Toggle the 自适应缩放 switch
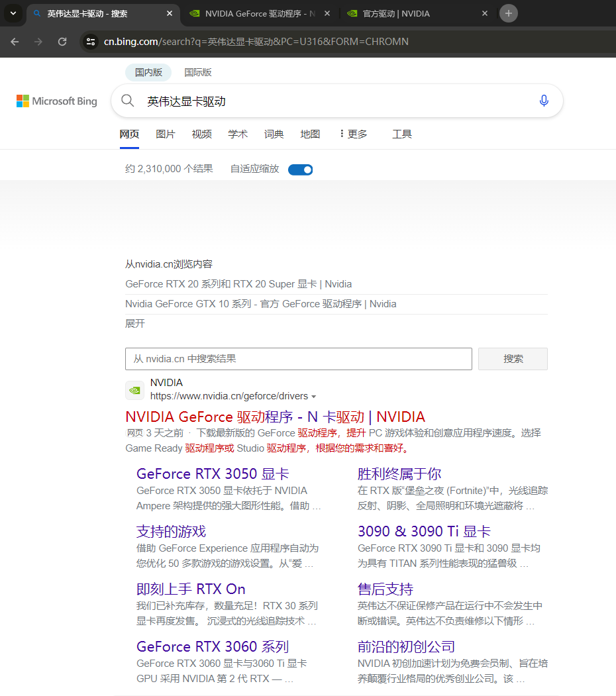Viewport: 616px width, 696px height. click(301, 170)
